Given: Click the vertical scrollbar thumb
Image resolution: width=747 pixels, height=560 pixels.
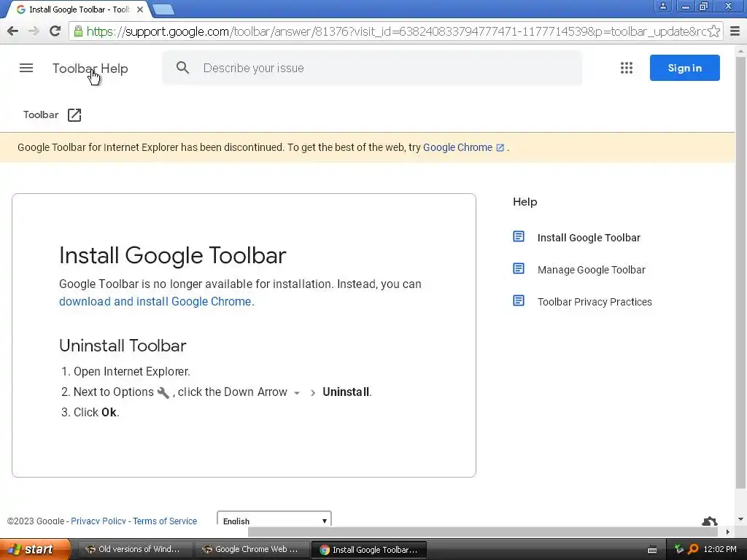Looking at the screenshot, I should pos(740,273).
